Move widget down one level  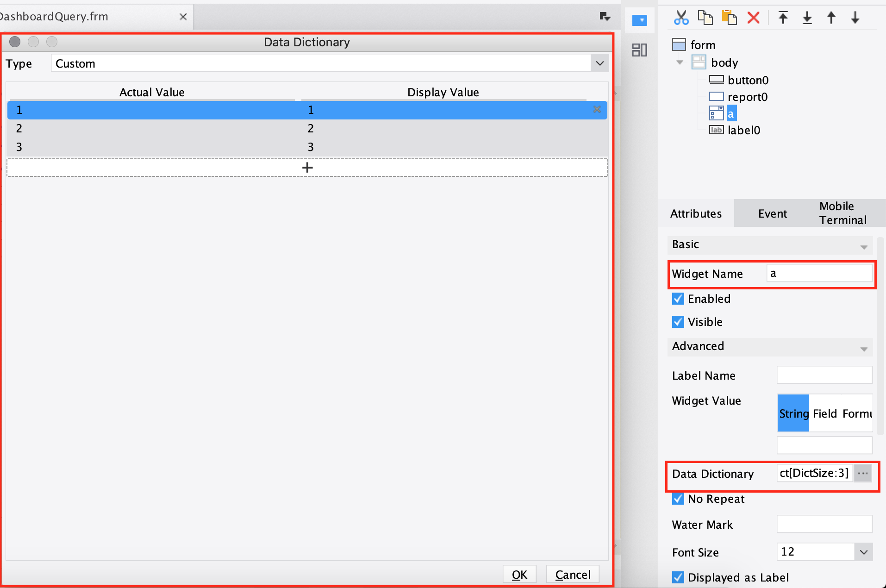point(855,18)
